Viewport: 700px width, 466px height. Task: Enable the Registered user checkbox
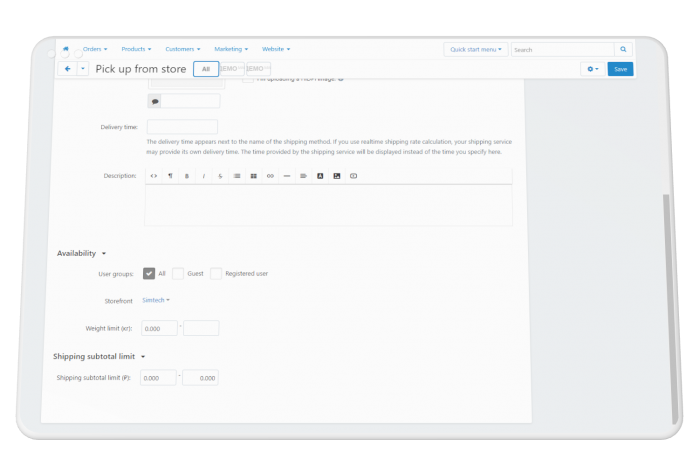pos(216,273)
